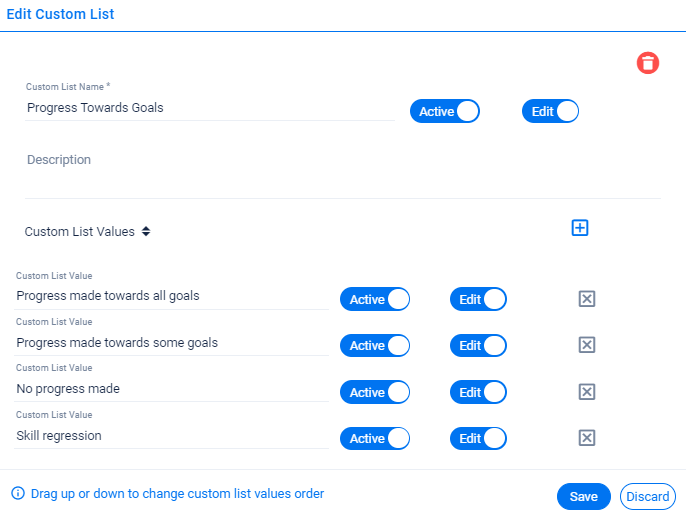Remove the 'Progress made towards all goals' value
Image resolution: width=686 pixels, height=518 pixels.
click(x=587, y=299)
